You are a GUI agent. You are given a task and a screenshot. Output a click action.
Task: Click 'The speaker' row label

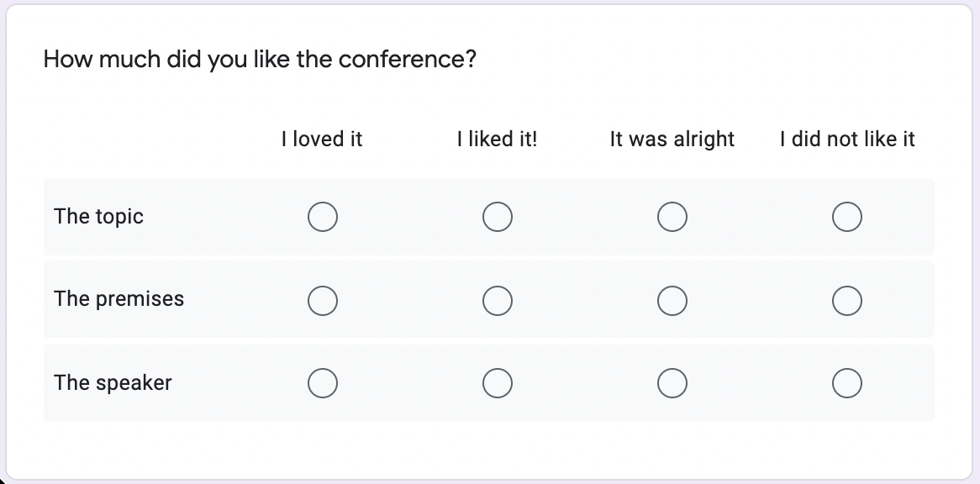113,383
